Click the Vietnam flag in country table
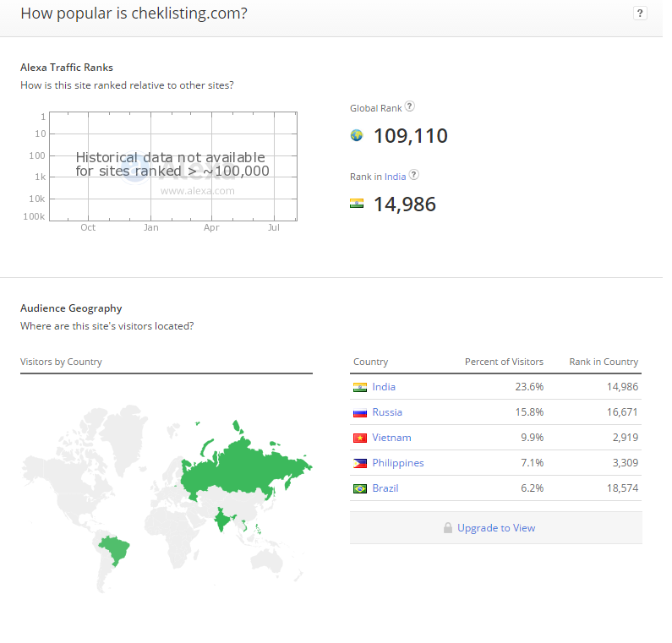Screen dimensions: 672x643 tap(360, 438)
